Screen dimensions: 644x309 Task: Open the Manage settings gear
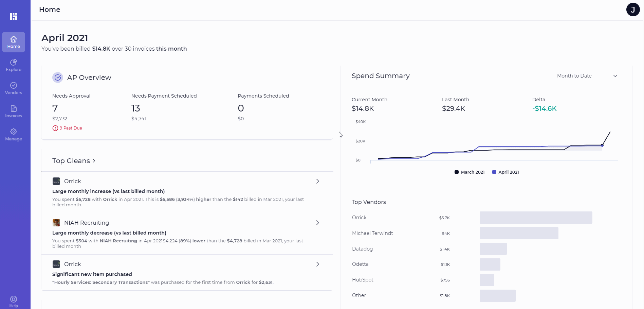click(14, 135)
